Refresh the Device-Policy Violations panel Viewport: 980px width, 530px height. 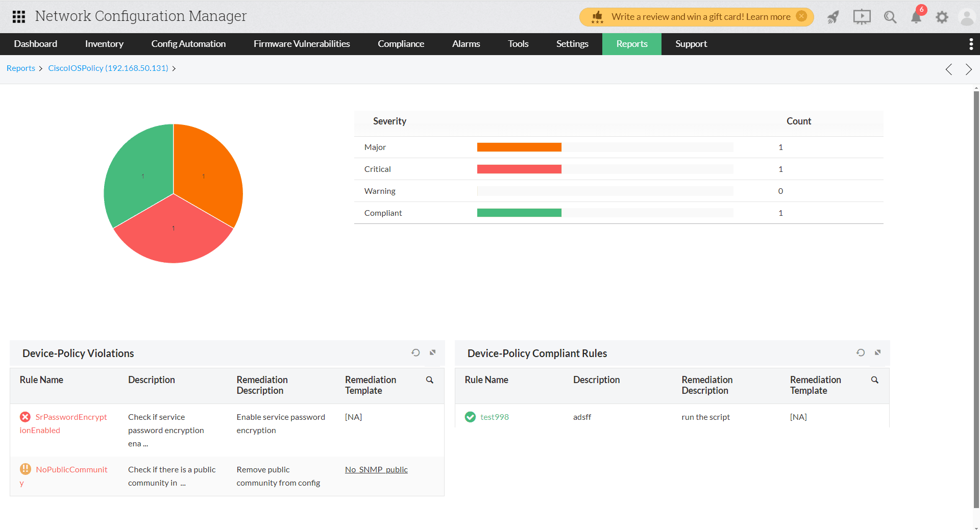[x=415, y=352]
